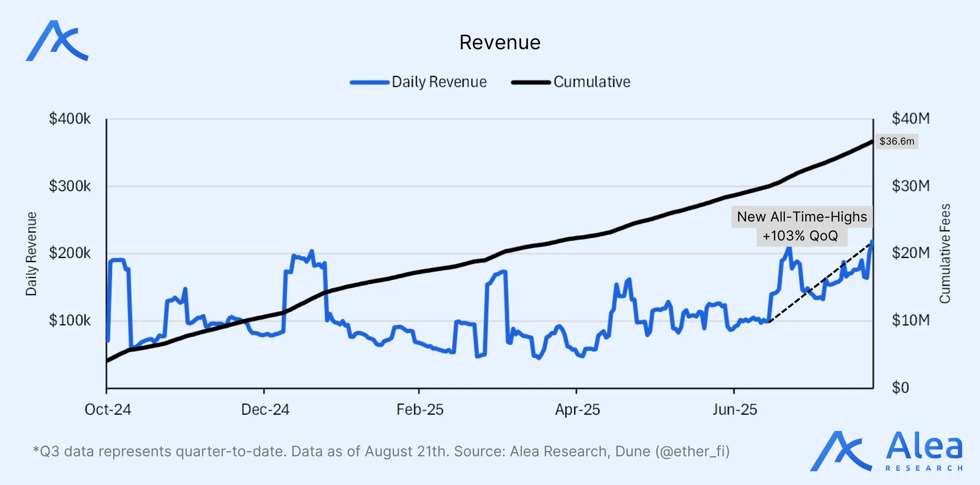Click the data source footnote text
Screen dimensions: 980x485
click(381, 452)
